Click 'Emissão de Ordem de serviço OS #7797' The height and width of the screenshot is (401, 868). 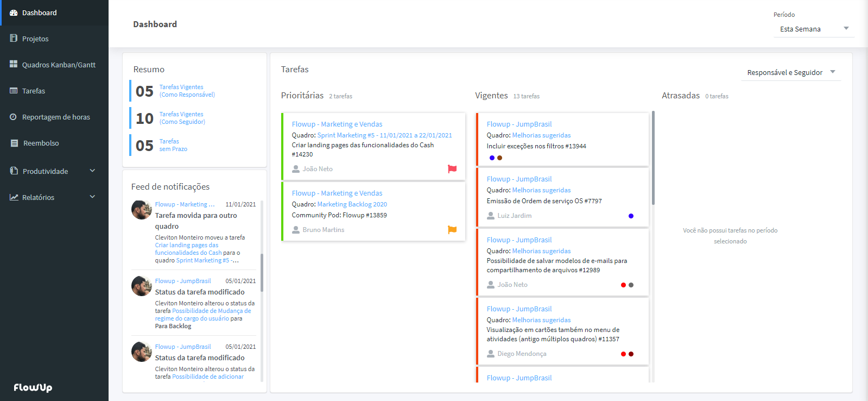point(544,201)
